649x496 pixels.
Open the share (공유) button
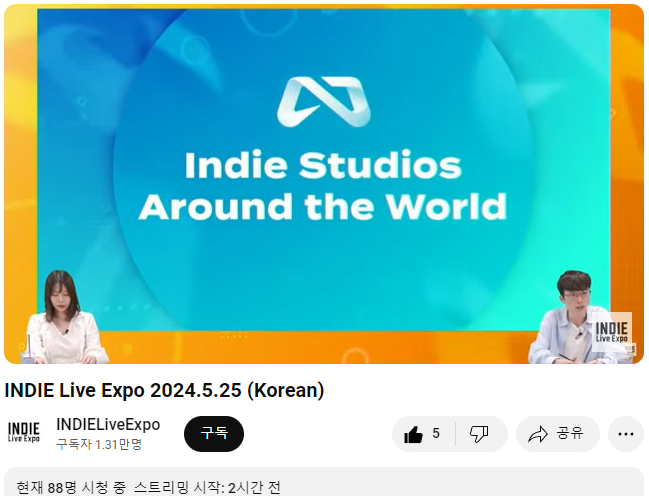tap(557, 434)
